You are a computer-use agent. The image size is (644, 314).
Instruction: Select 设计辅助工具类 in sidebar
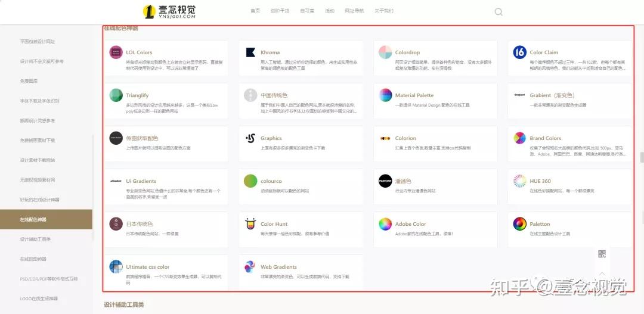point(35,240)
